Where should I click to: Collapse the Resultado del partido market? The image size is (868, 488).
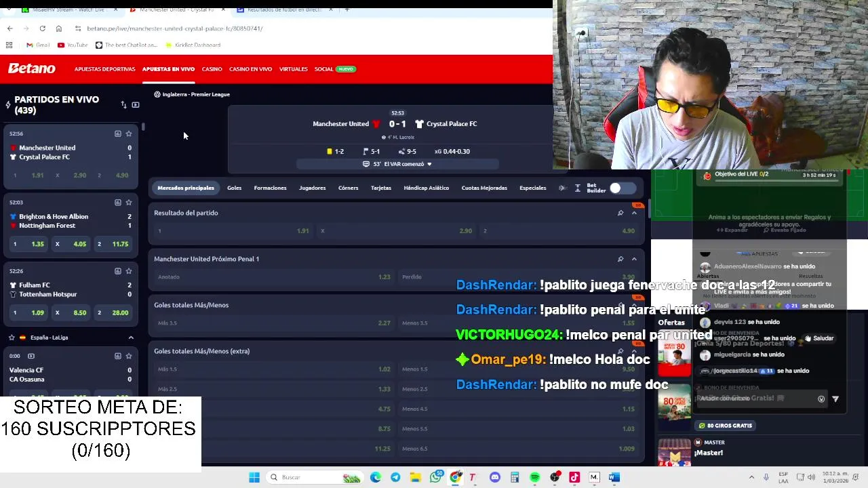[634, 213]
